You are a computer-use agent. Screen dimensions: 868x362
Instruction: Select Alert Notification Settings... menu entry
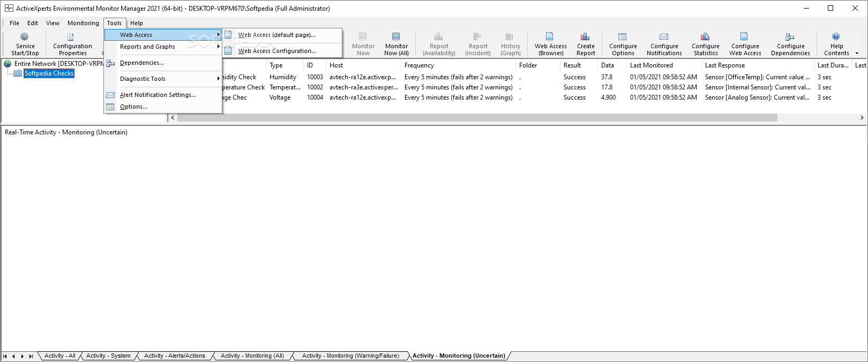click(x=163, y=95)
